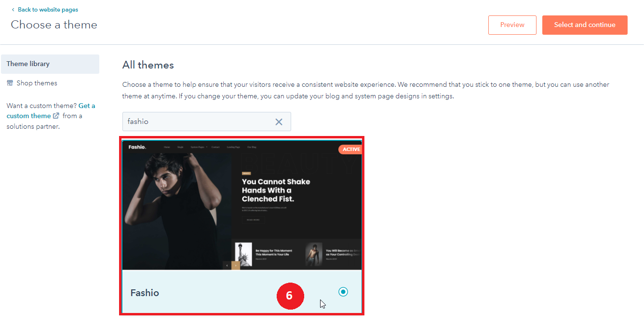The height and width of the screenshot is (326, 644).
Task: Click the red number 6 step marker
Action: [x=290, y=295]
